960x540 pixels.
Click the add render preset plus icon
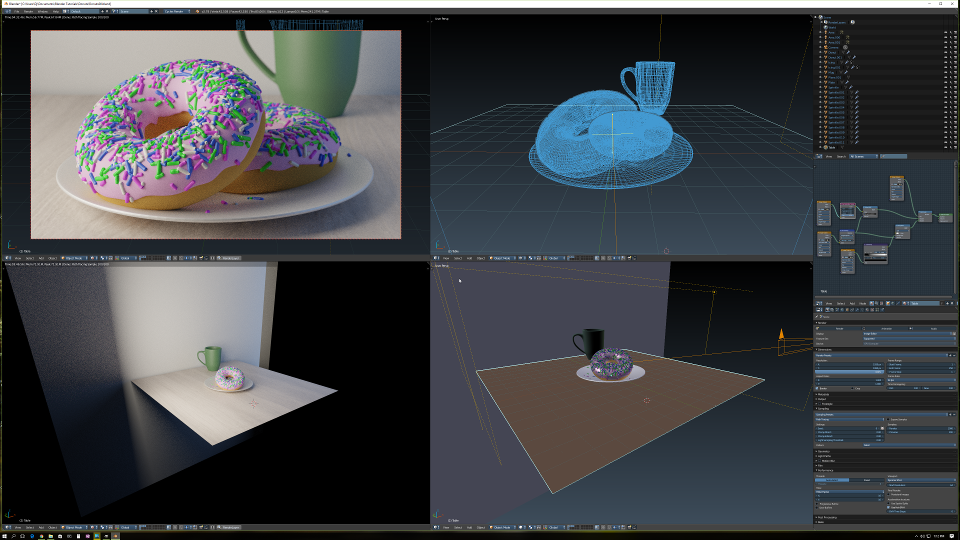coord(950,355)
